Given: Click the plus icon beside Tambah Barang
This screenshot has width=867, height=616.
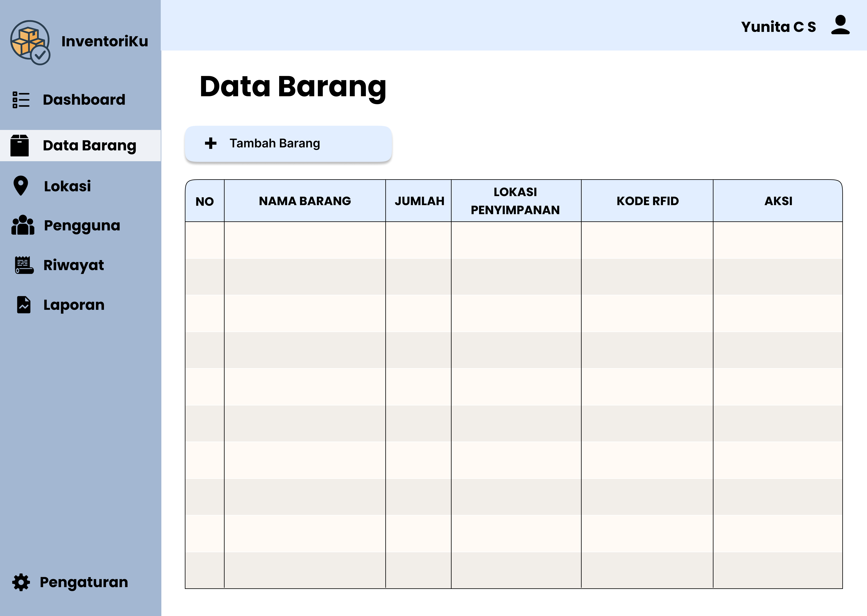Looking at the screenshot, I should tap(211, 143).
